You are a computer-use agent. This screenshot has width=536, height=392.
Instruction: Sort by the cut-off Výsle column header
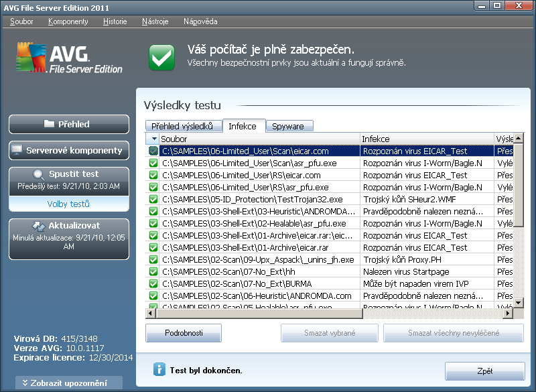(504, 139)
